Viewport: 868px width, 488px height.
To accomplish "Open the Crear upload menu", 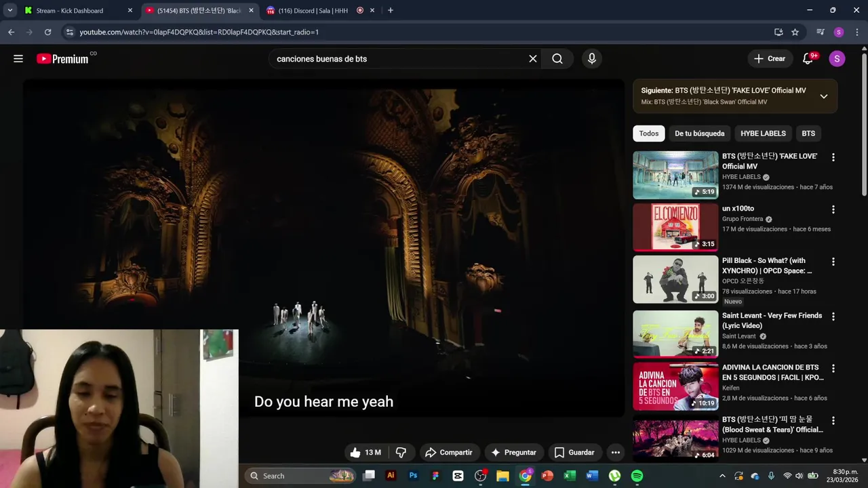I will tap(770, 59).
